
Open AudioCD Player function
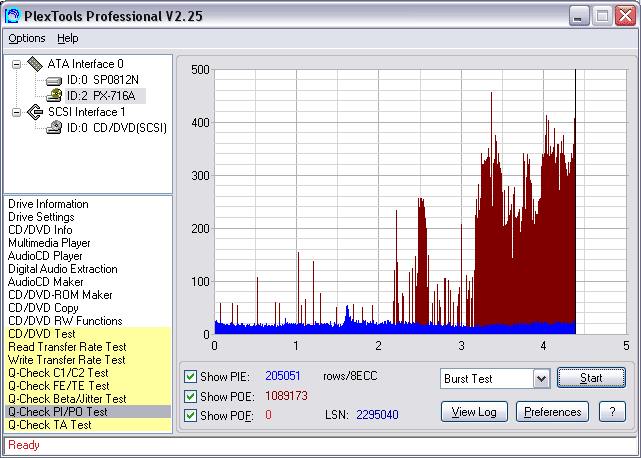(x=45, y=256)
